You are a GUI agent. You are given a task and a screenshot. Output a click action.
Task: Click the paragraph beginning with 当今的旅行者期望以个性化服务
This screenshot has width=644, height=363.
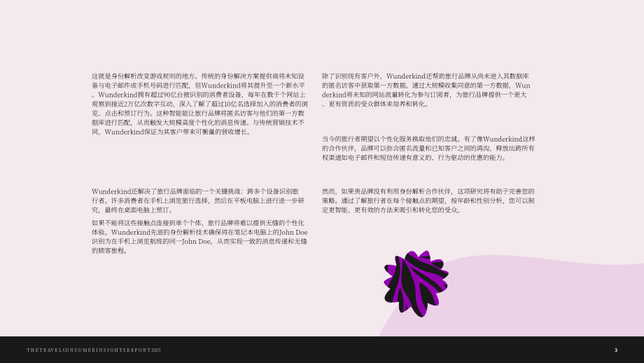(x=428, y=149)
